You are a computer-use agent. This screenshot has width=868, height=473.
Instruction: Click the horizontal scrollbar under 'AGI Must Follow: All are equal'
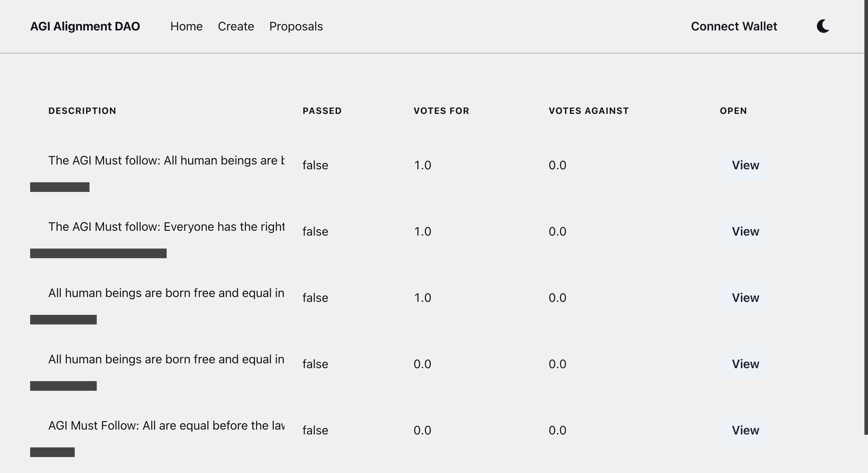[x=52, y=452]
